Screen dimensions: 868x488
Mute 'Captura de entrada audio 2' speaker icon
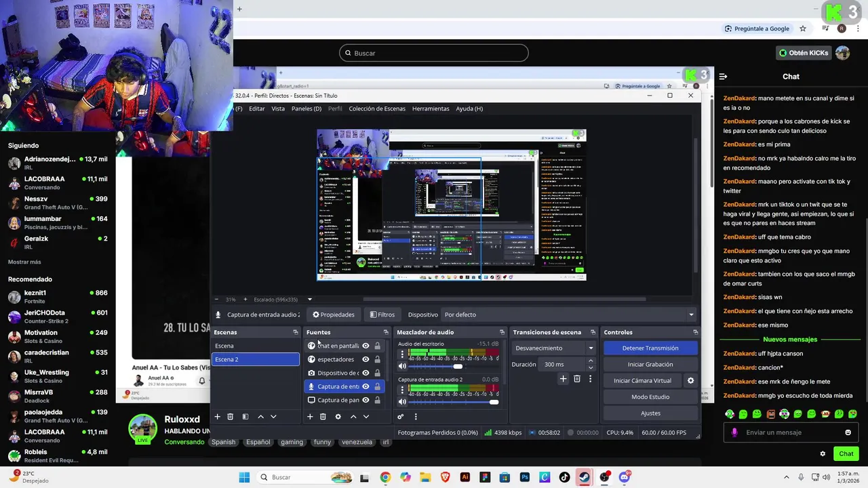402,402
